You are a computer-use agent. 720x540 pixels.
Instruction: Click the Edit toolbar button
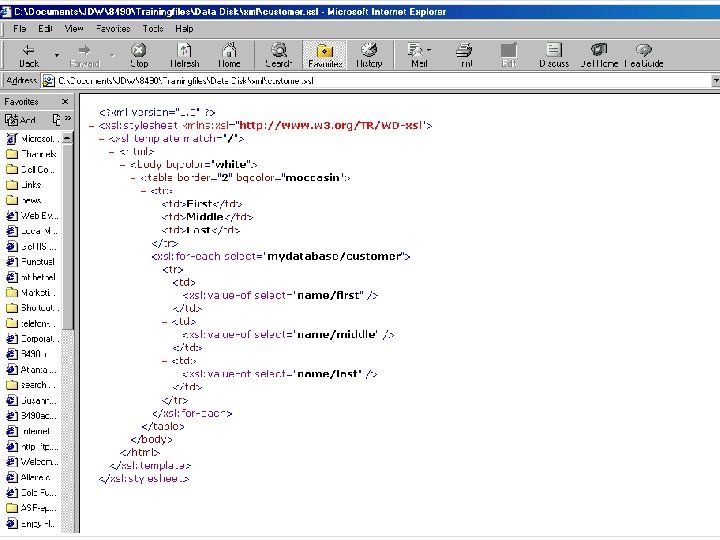(x=509, y=56)
